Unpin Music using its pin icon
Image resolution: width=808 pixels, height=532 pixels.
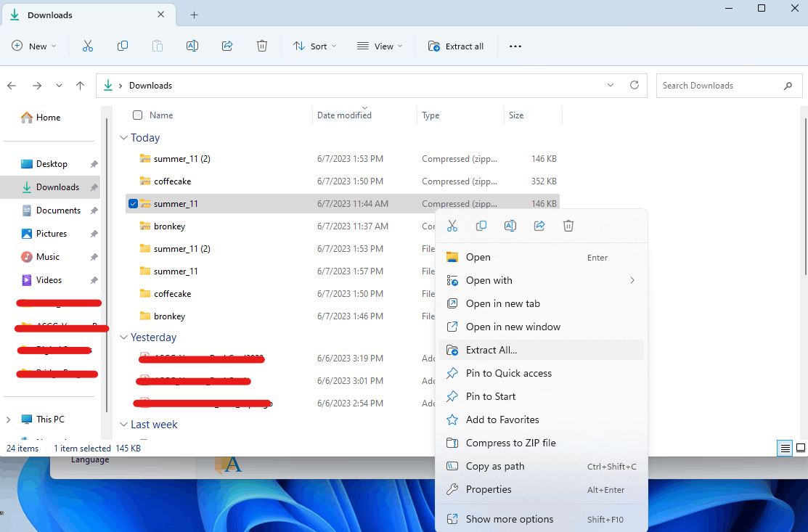[x=94, y=257]
